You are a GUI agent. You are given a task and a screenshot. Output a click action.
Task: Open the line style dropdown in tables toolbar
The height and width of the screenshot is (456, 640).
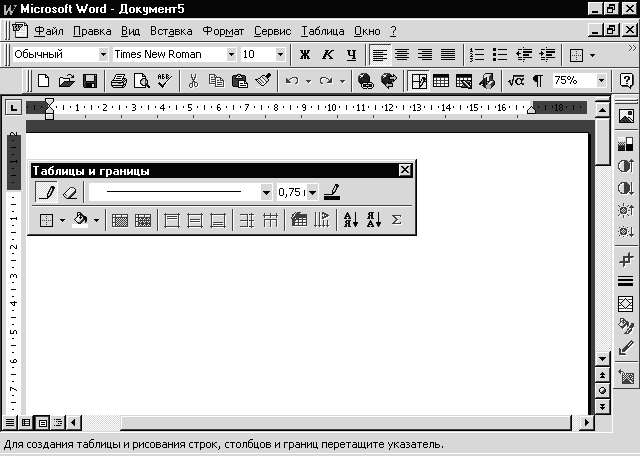(x=266, y=192)
